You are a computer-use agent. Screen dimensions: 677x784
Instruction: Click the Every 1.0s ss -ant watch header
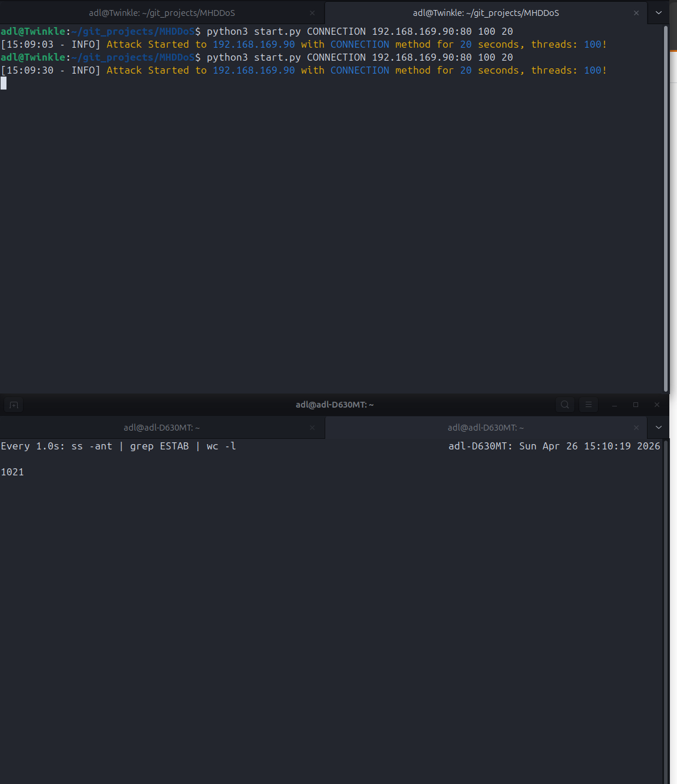(x=118, y=446)
